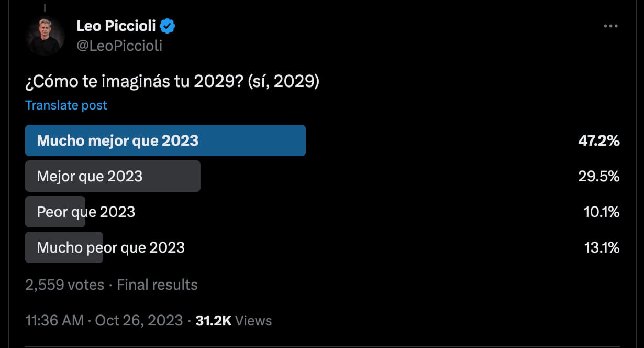Click the Final results label
The width and height of the screenshot is (644, 348).
(x=157, y=285)
